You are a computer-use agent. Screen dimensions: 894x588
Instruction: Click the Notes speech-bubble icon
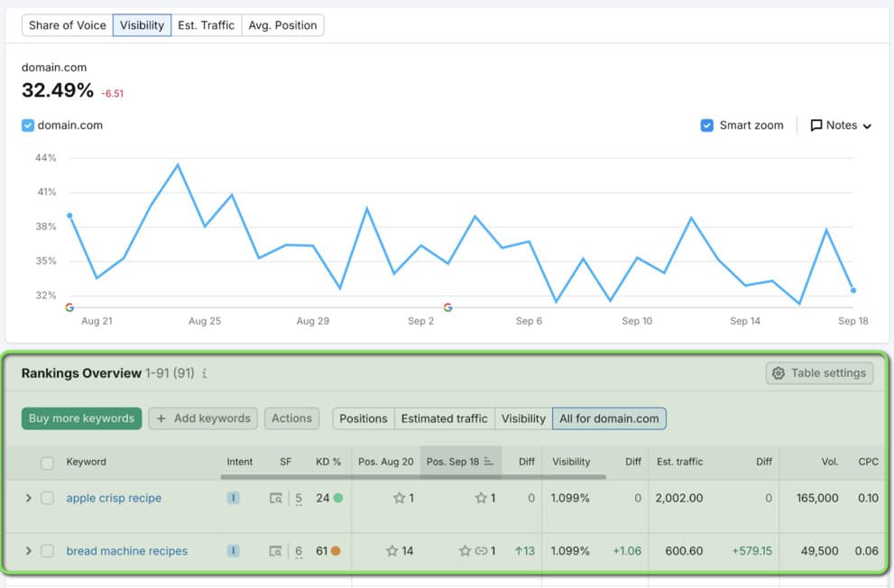tap(817, 125)
